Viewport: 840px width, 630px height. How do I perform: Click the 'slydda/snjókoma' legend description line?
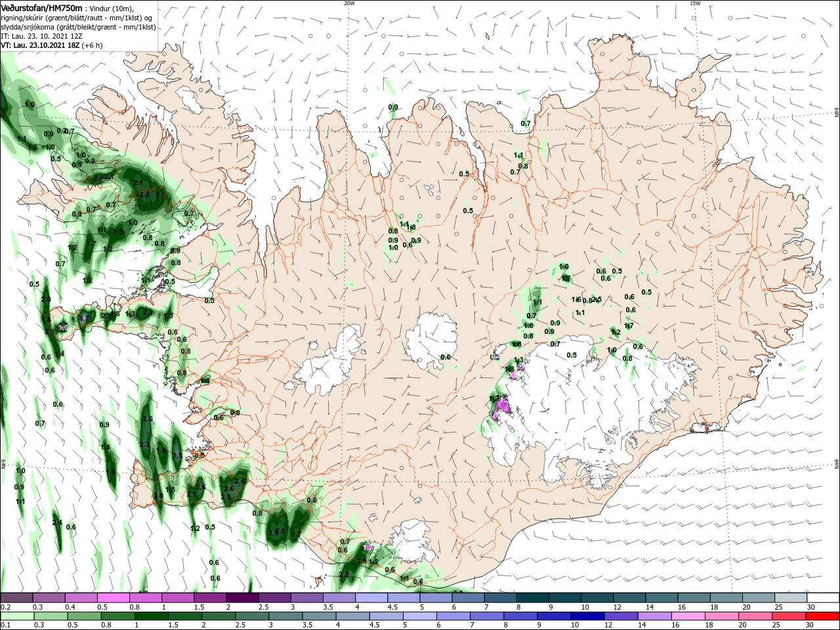click(78, 27)
